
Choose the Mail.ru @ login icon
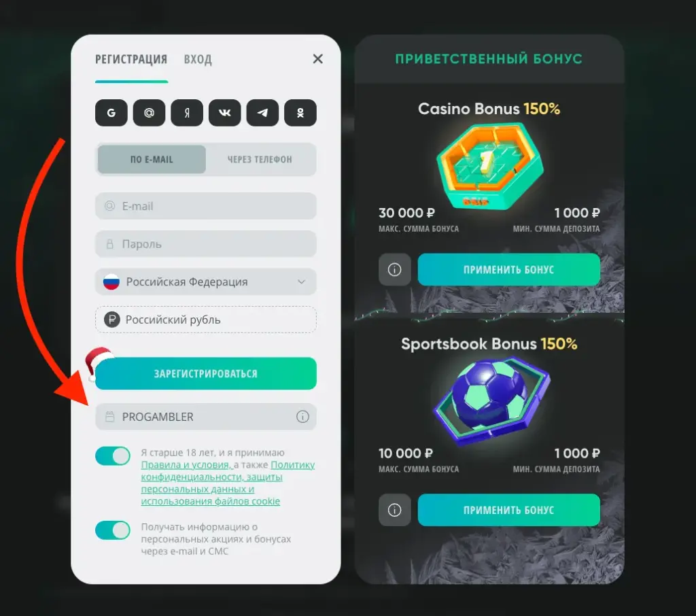(x=149, y=113)
